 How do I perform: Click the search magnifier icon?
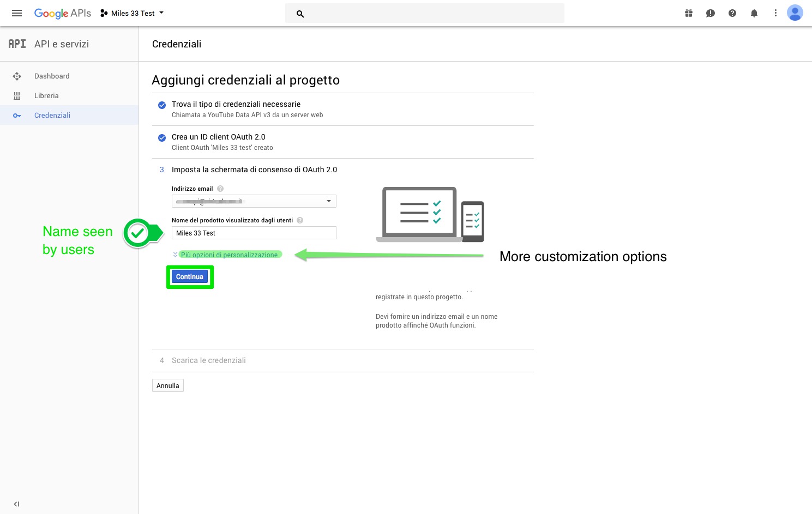tap(300, 14)
